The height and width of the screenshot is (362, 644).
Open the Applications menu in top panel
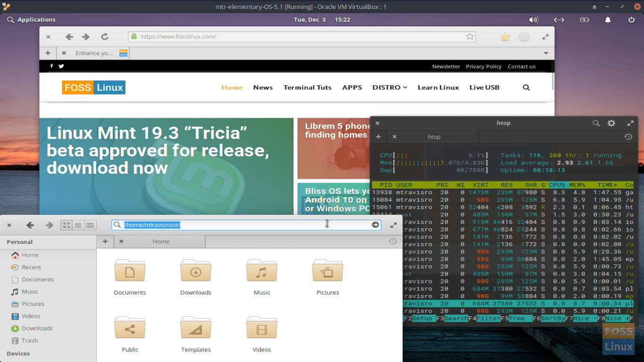(32, 20)
